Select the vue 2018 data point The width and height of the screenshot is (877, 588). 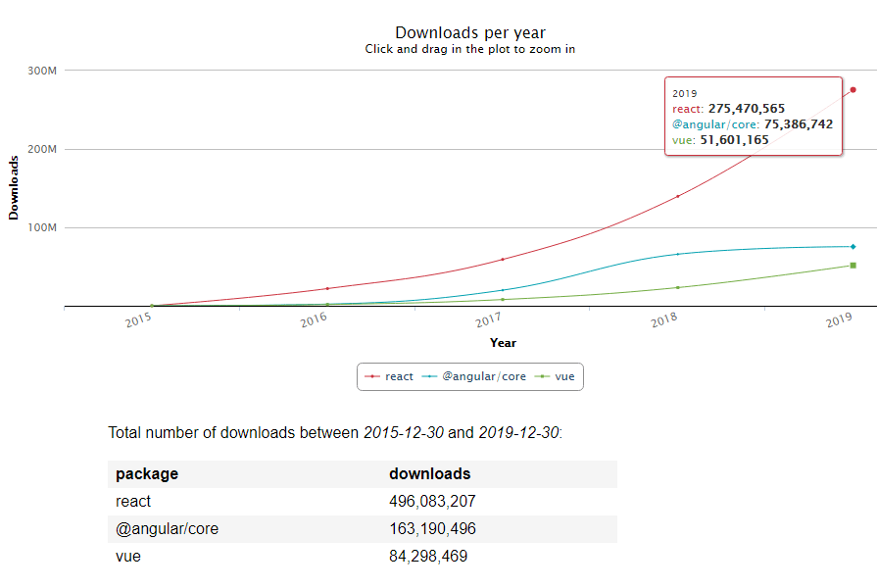pos(677,287)
